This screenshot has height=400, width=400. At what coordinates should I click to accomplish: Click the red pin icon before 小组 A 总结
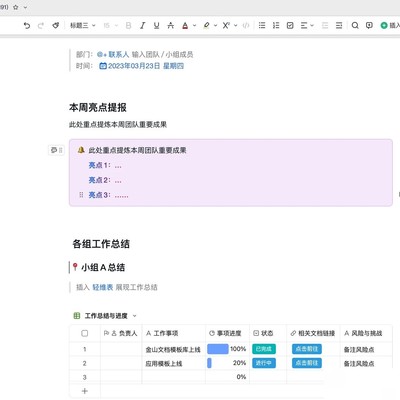tap(75, 267)
